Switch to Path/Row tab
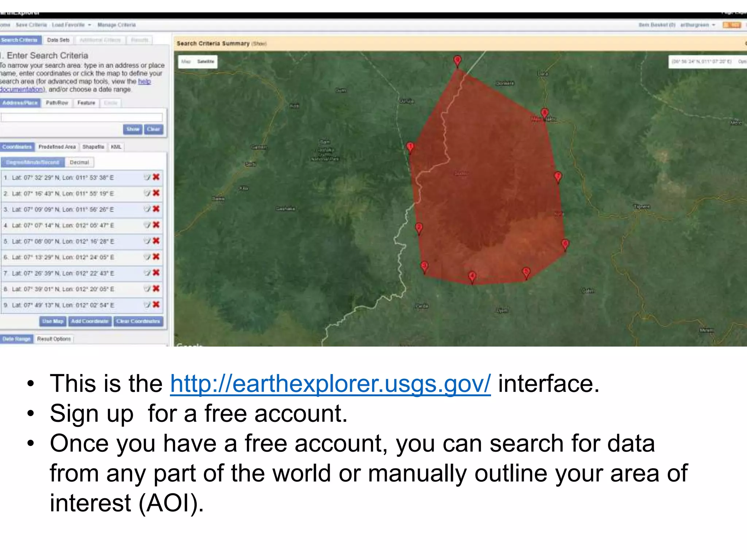Screen dimensions: 747x560 57,103
